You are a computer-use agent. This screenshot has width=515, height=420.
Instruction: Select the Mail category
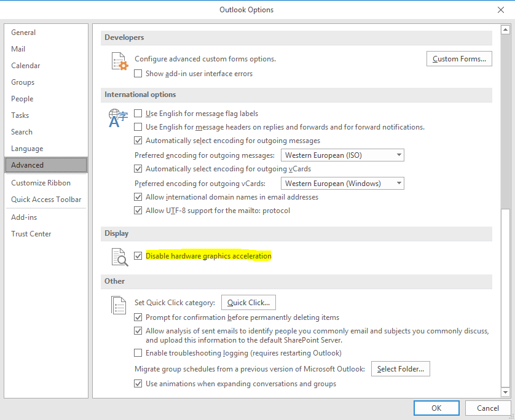pos(18,49)
